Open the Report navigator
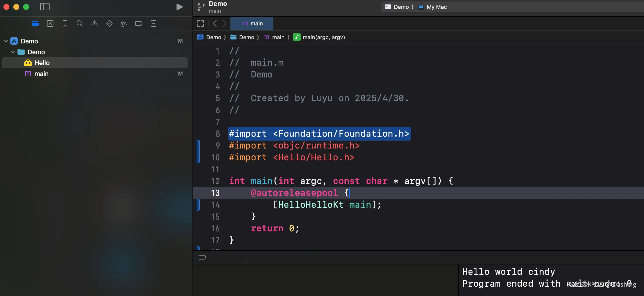644x296 pixels. click(x=154, y=23)
